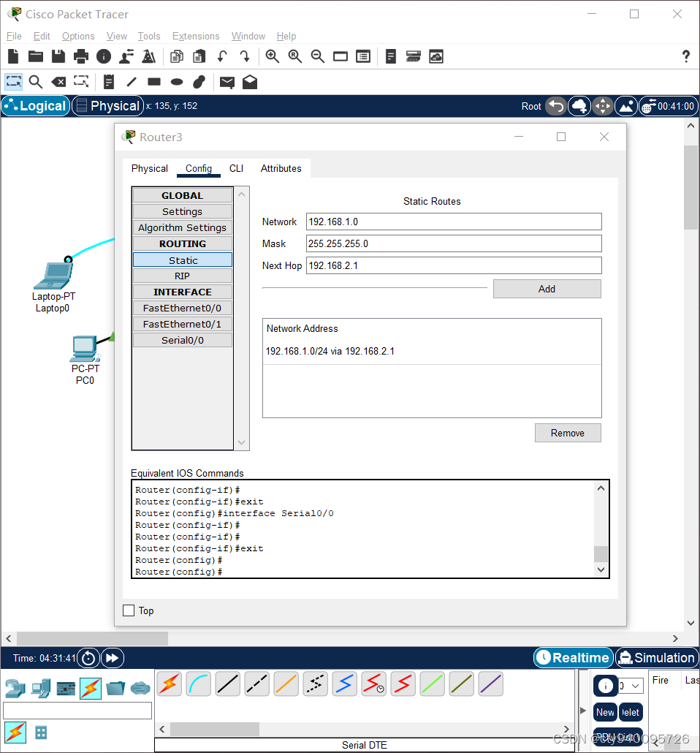This screenshot has height=753, width=700.
Task: Open FastEthernet0/0 interface settings
Action: pos(183,308)
